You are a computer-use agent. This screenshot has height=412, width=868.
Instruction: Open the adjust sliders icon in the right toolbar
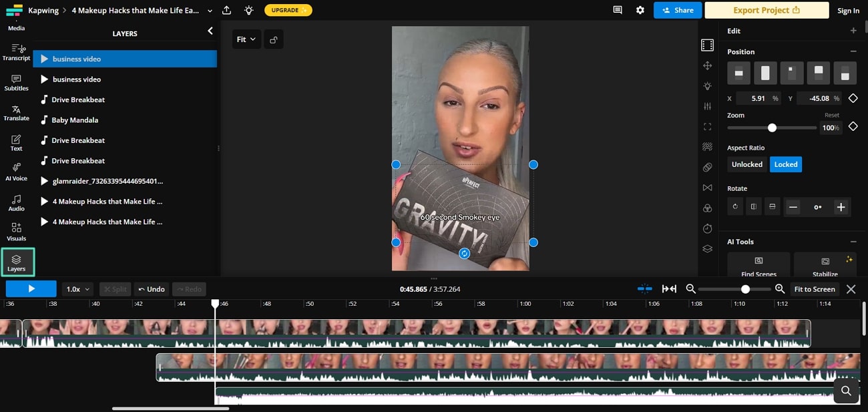[x=707, y=106]
